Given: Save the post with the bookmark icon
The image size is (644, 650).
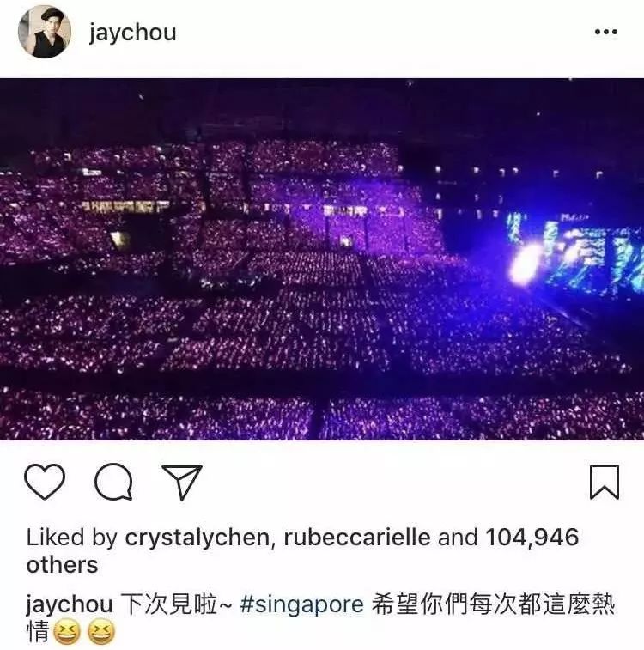Looking at the screenshot, I should 605,482.
